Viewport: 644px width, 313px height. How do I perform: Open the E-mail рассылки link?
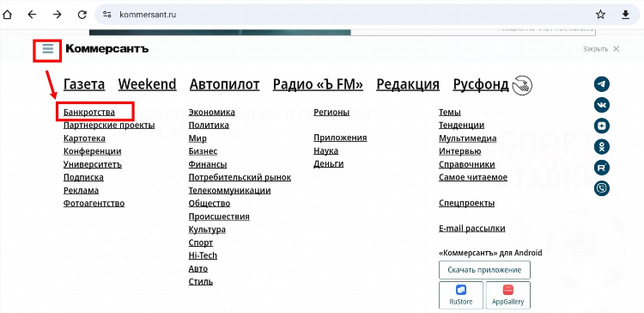pyautogui.click(x=472, y=229)
